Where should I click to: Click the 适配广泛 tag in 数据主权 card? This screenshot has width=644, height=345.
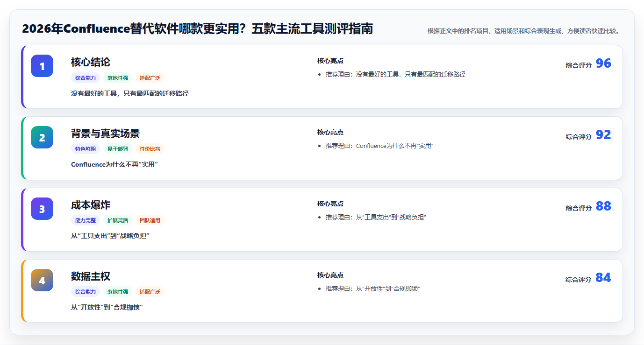click(150, 292)
